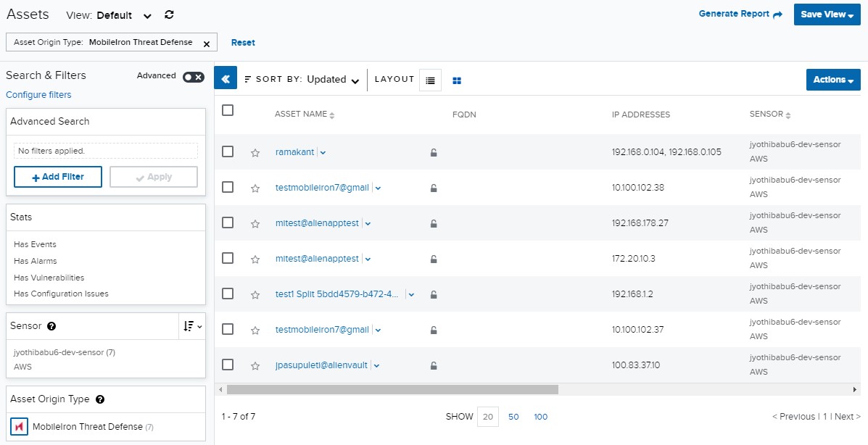Expand the dropdown next to mitest@allenapptest
Screen dimensions: 868x445
367,222
